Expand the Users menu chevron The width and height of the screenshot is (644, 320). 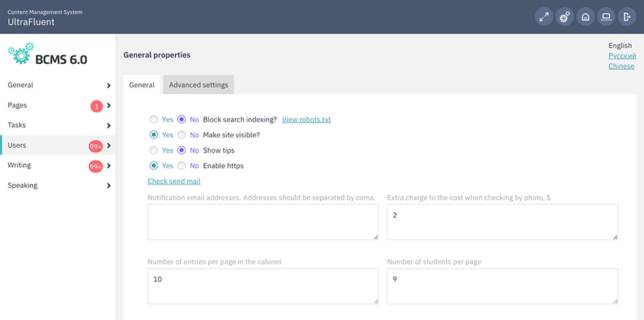pos(109,145)
